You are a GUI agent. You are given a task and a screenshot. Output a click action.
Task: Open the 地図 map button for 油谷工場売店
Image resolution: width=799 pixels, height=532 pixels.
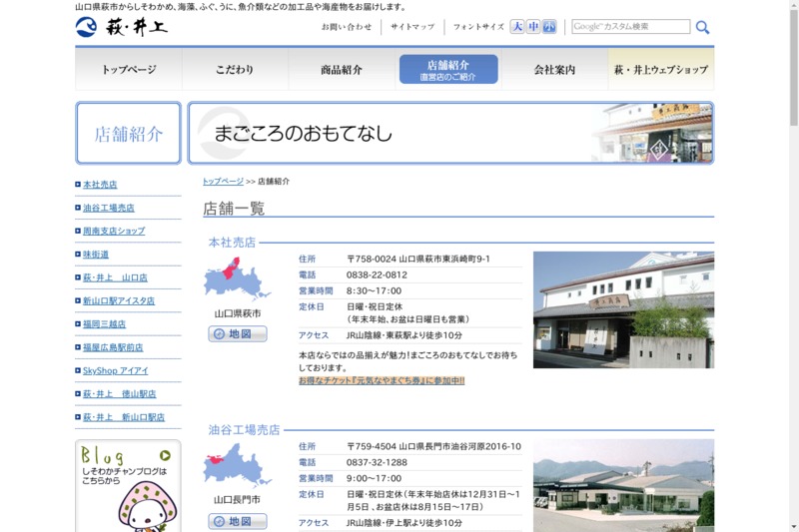[x=238, y=521]
